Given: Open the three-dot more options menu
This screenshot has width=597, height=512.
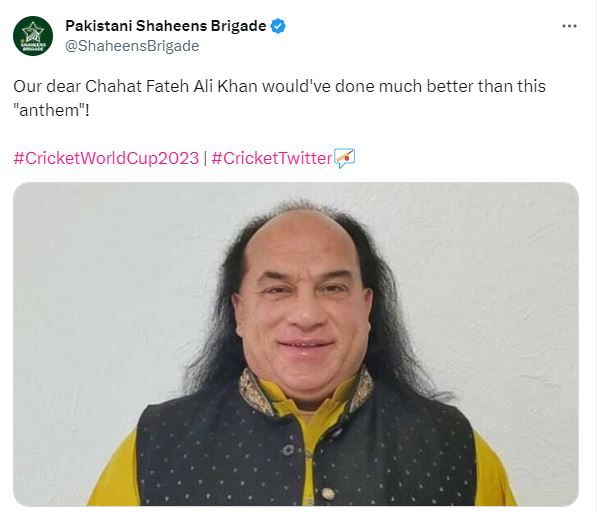Looking at the screenshot, I should 569,26.
